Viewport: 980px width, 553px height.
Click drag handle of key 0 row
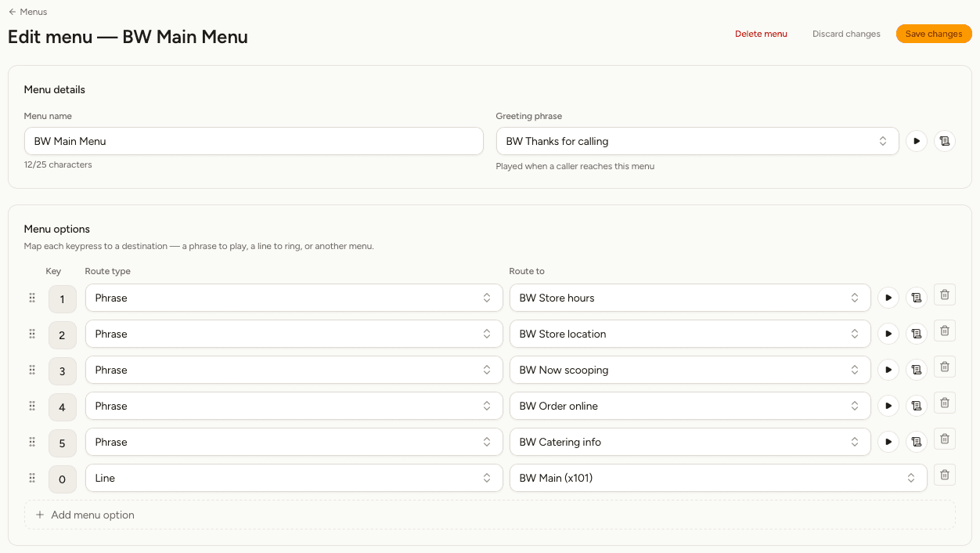click(32, 478)
